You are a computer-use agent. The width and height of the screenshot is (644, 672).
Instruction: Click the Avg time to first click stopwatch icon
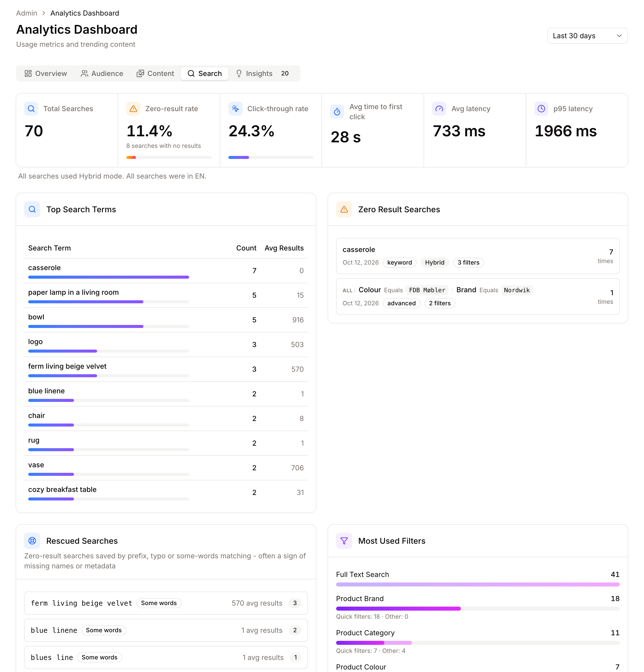337,112
